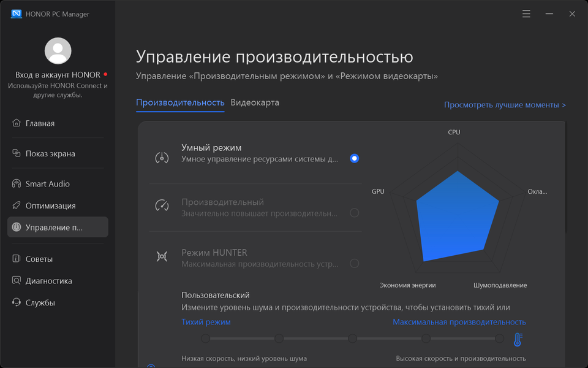Open Советы in the sidebar
Image resolution: width=588 pixels, height=368 pixels.
pos(58,259)
